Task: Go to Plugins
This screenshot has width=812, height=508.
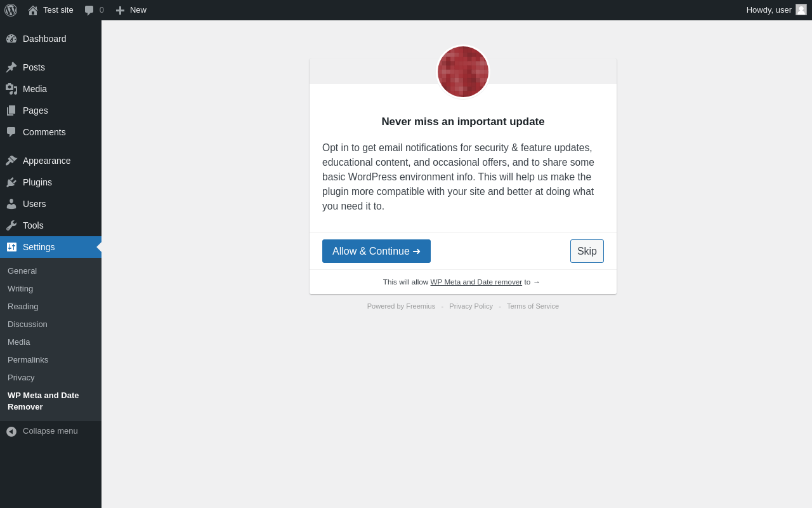Action: pos(51,182)
